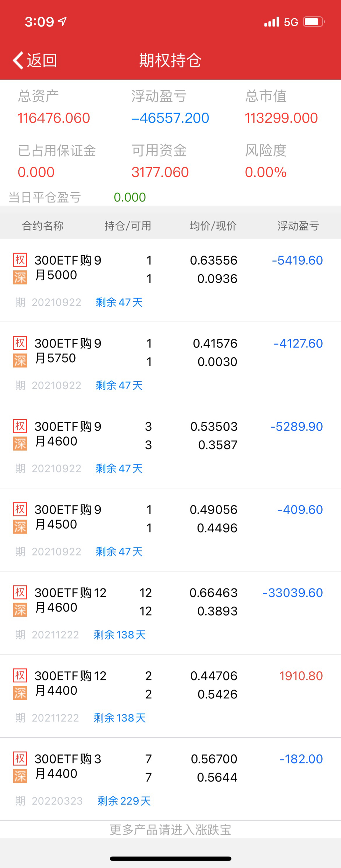Tap the 权 badge on 300ETF购9月4600
This screenshot has width=341, height=868.
(20, 426)
